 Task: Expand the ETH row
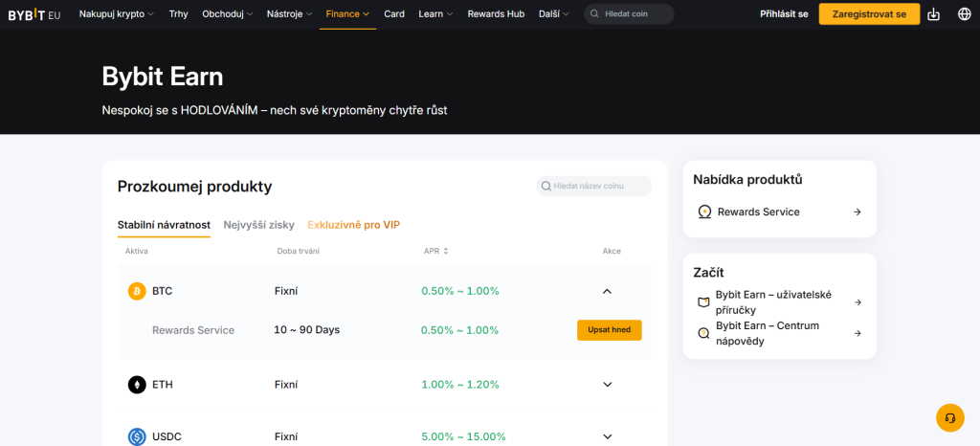[607, 384]
